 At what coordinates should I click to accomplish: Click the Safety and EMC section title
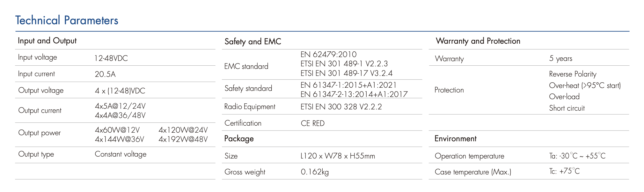(x=253, y=41)
